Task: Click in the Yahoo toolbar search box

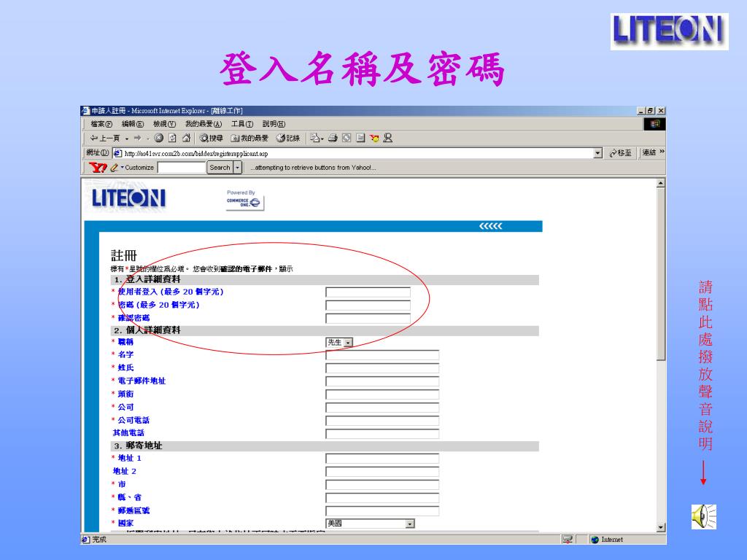Action: [x=182, y=168]
